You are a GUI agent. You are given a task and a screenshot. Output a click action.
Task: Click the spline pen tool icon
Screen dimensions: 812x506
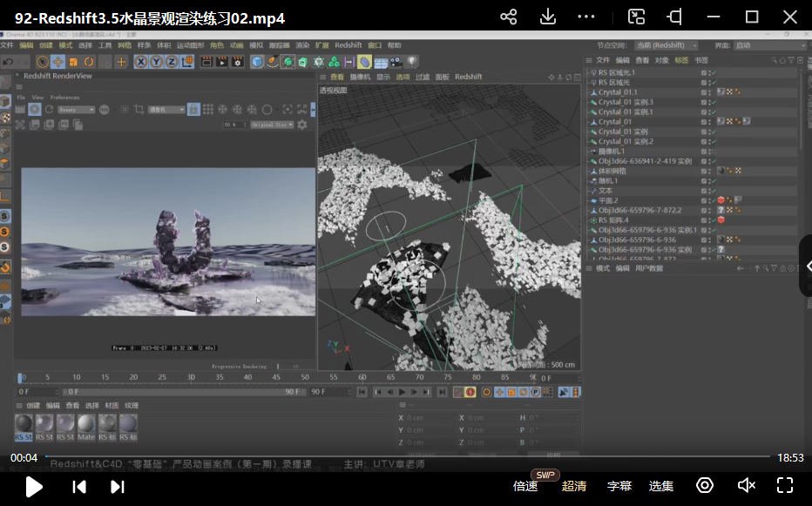(271, 61)
